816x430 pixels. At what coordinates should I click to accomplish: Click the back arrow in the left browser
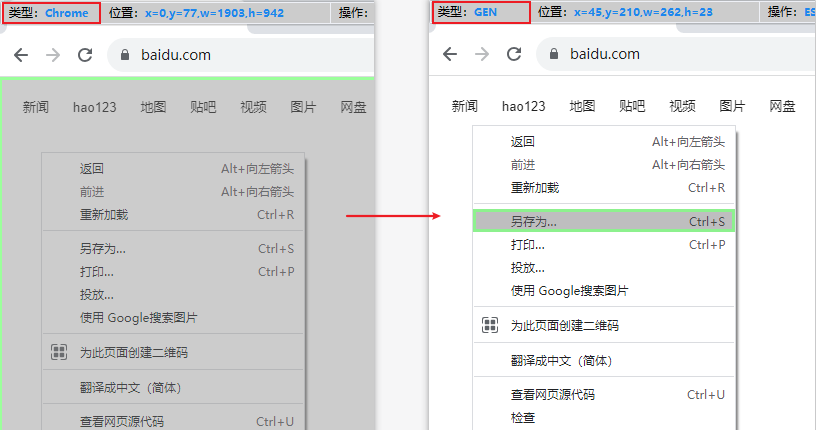click(x=21, y=55)
